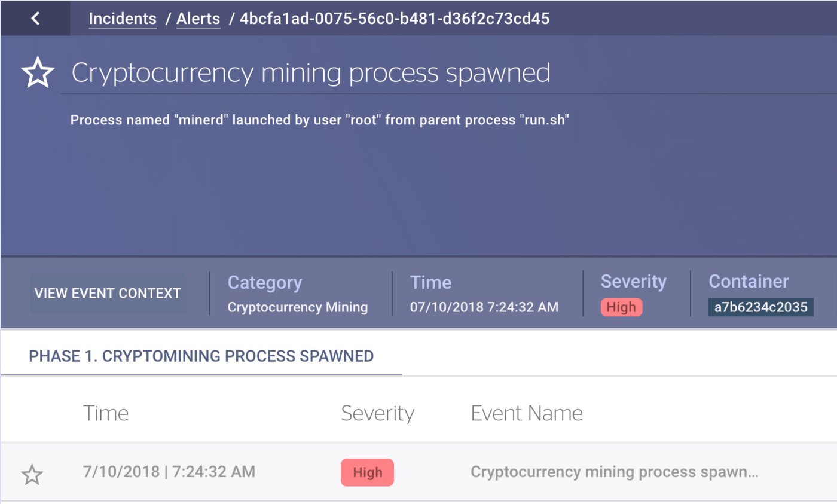
Task: Click the back arrow icon
Action: point(35,19)
